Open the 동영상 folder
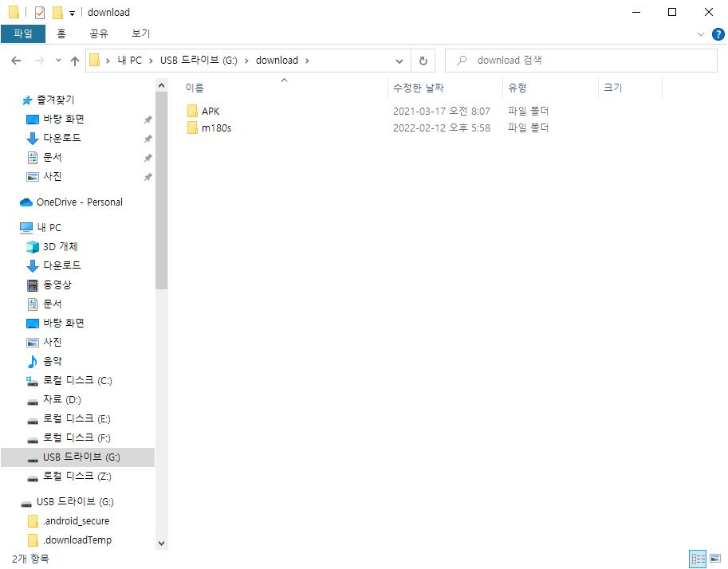 (57, 285)
